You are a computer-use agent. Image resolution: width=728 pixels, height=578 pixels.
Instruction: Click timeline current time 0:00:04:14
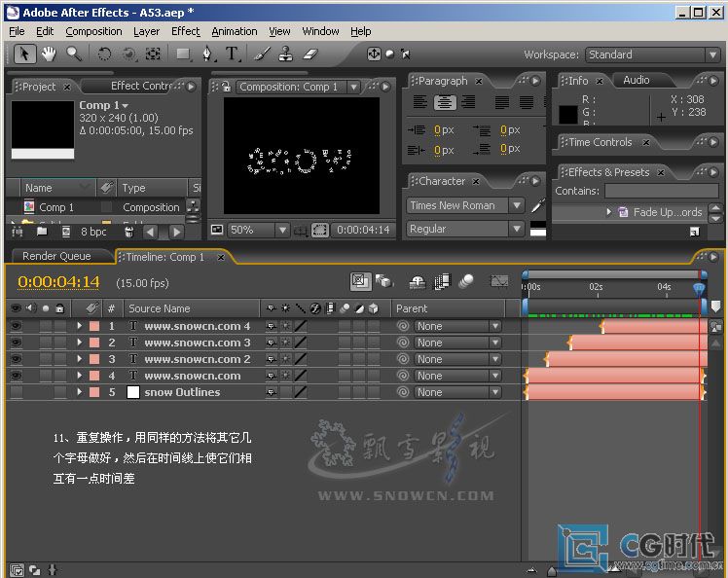click(x=58, y=282)
